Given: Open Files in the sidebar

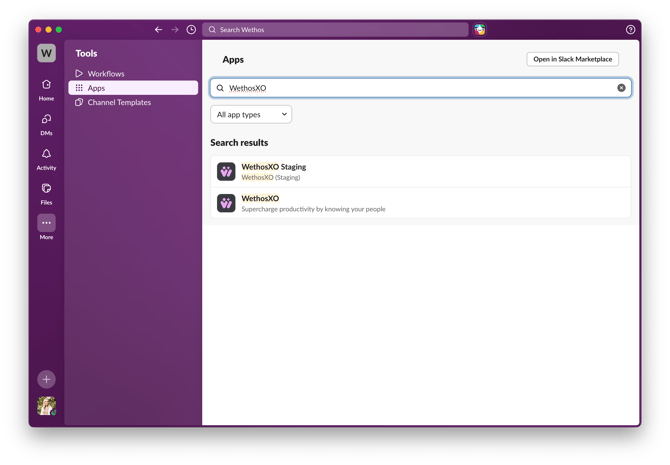Looking at the screenshot, I should 46,188.
